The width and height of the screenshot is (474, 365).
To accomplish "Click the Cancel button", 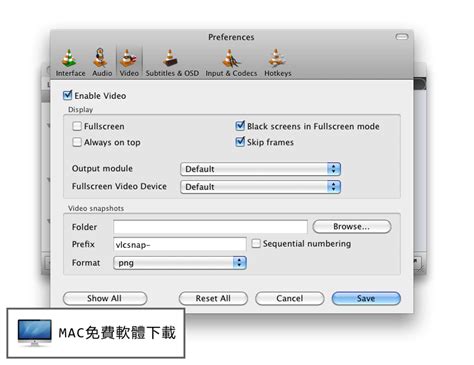I will click(x=290, y=298).
